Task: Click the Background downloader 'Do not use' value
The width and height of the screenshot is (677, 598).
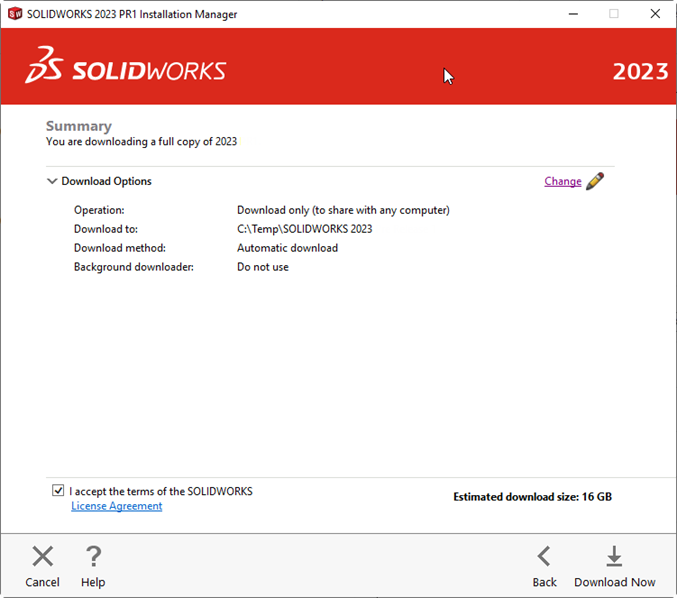Action: (x=262, y=267)
